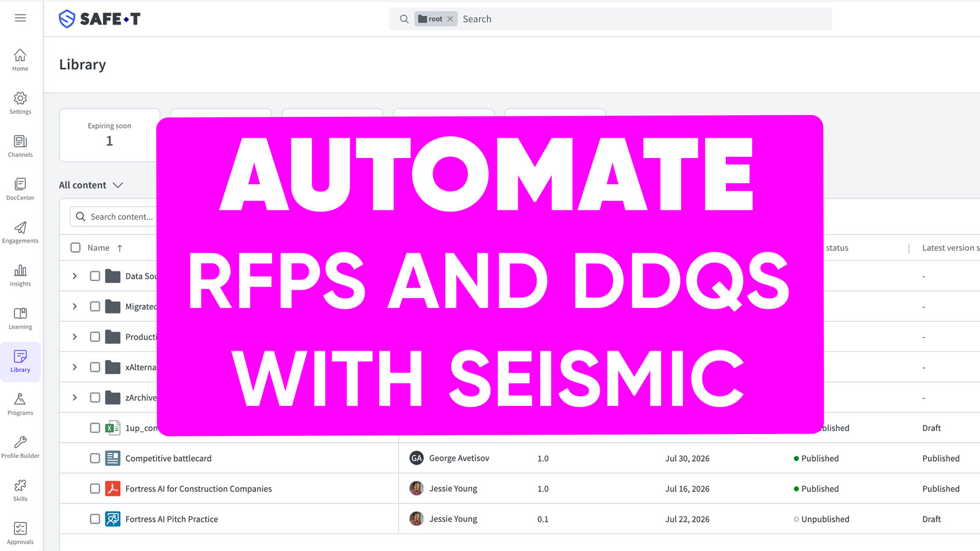Open Approvals in the sidebar
Viewport: 980px width, 551px height.
tap(20, 533)
